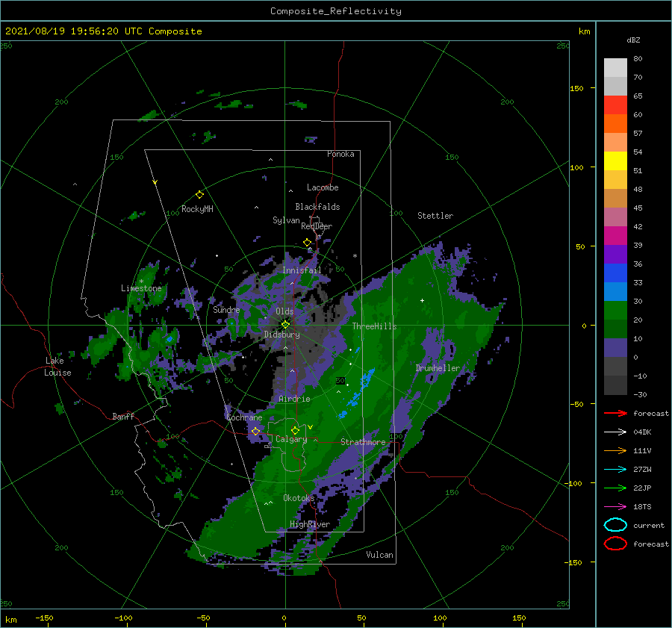Viewport: 672px width, 628px height.
Task: Click the Composite_Reflectivity title
Action: click(336, 11)
